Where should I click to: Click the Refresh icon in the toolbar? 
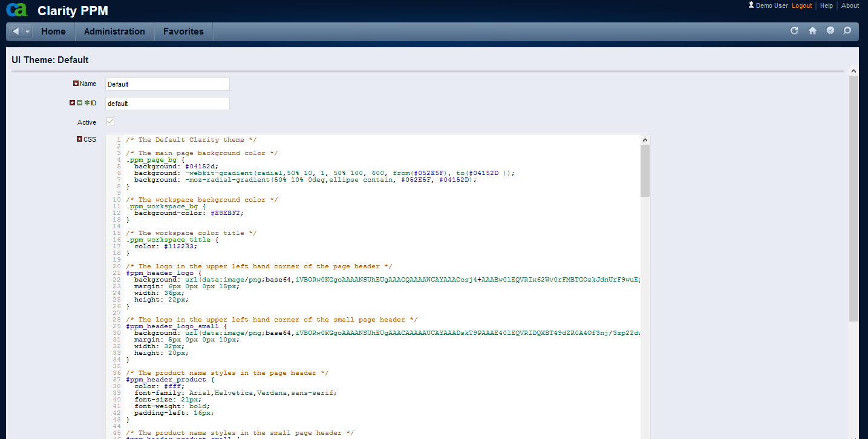(x=794, y=31)
